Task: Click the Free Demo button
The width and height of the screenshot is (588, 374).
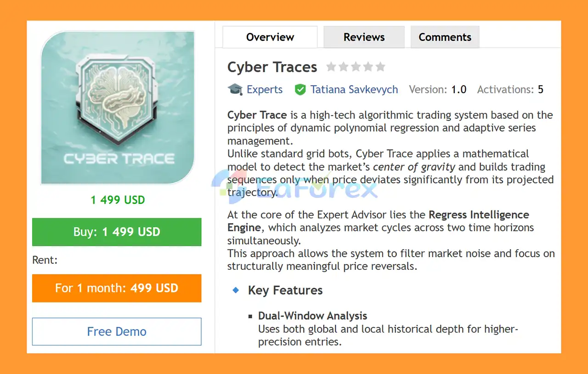Action: coord(117,331)
